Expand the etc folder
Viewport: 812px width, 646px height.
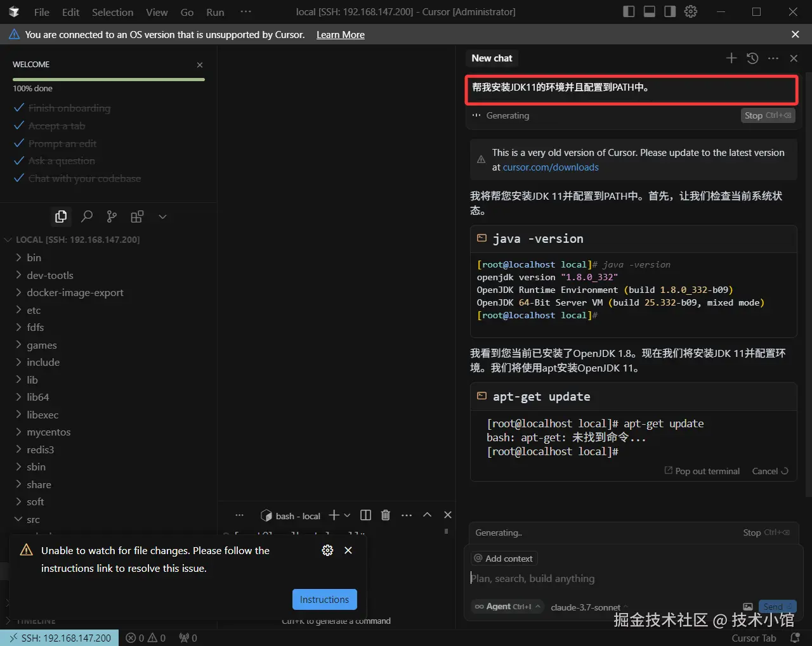tap(108, 310)
